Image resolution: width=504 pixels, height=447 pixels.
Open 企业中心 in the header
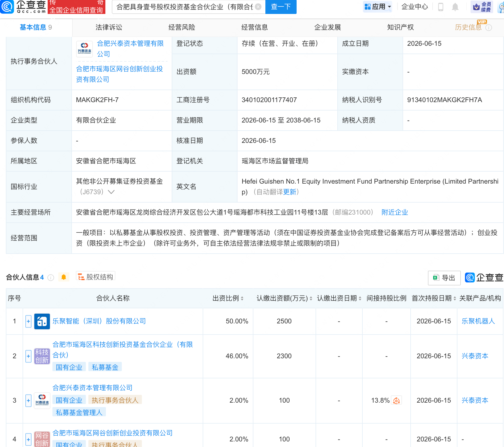tap(415, 7)
